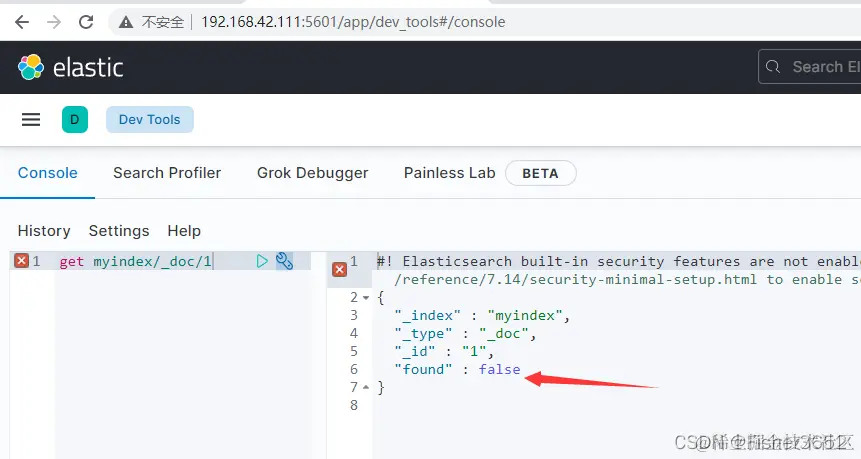The height and width of the screenshot is (459, 861).
Task: Click the "_id" : "1" line
Action: [x=444, y=351]
